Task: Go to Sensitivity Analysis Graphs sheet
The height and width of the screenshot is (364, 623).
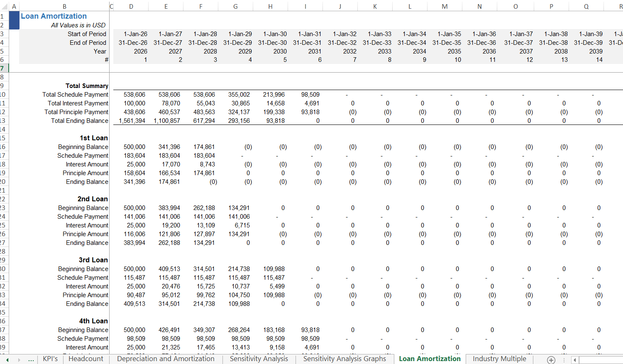Action: [344, 359]
